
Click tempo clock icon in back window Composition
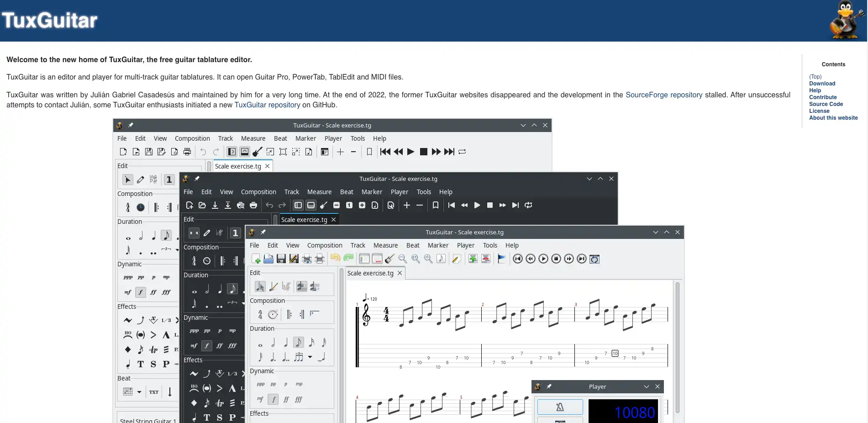click(141, 207)
